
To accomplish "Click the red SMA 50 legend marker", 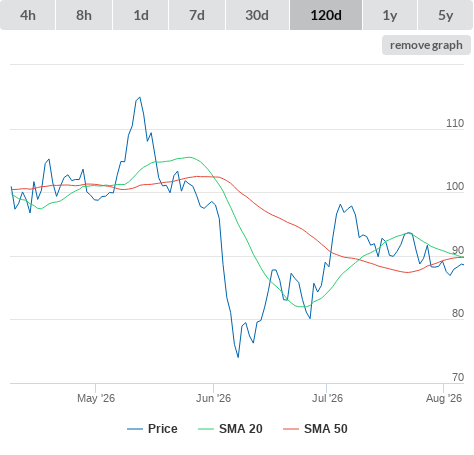I will coord(291,429).
